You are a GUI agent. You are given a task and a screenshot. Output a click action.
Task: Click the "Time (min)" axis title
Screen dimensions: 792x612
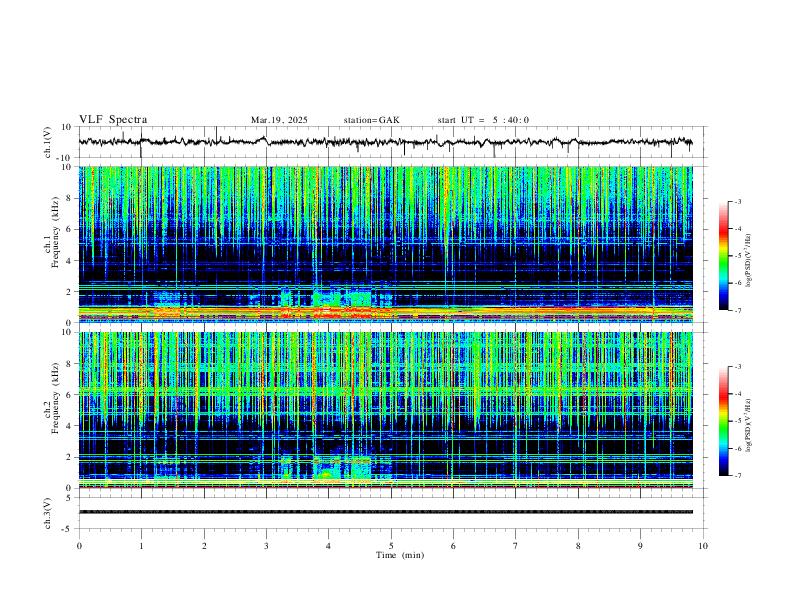pyautogui.click(x=400, y=555)
